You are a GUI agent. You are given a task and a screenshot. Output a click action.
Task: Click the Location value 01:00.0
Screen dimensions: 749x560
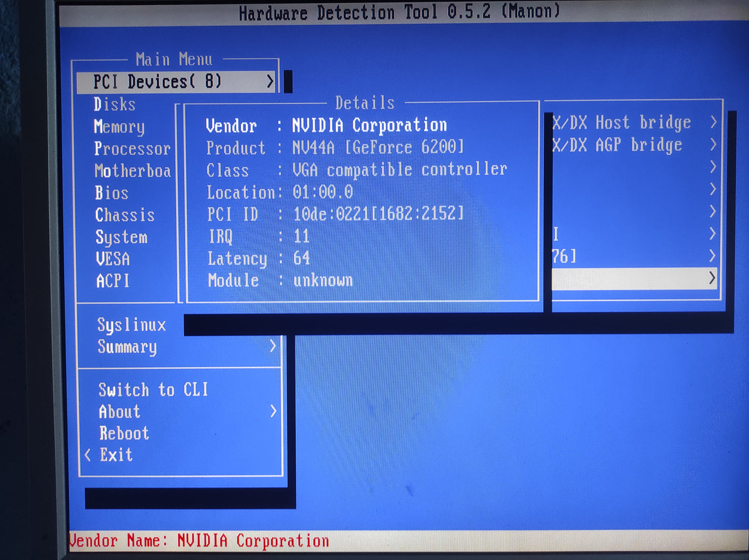(x=323, y=192)
